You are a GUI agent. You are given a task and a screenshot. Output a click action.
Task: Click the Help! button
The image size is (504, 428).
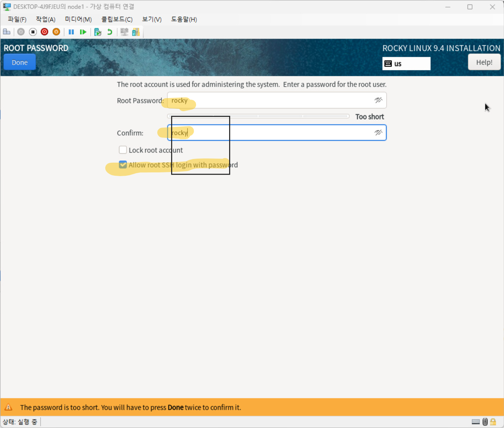click(484, 62)
